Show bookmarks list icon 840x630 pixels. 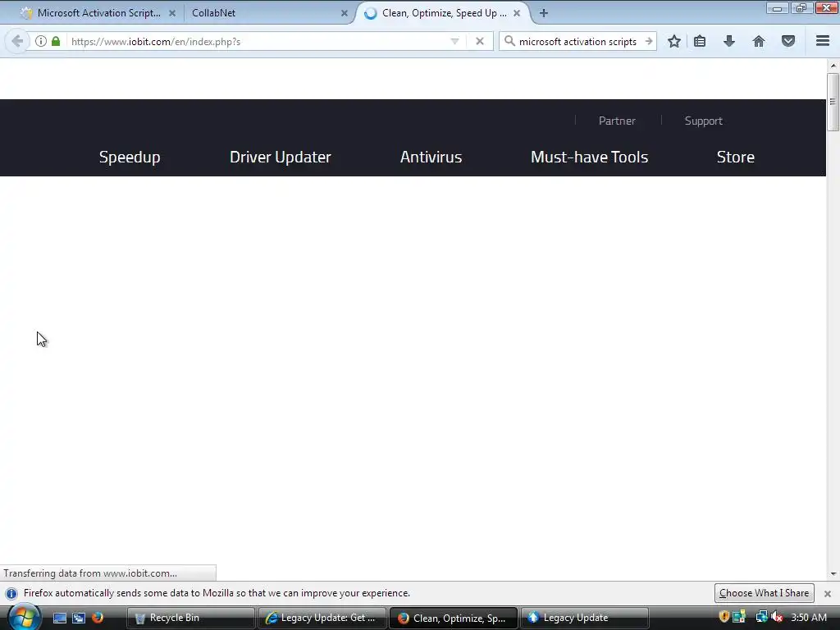coord(700,41)
